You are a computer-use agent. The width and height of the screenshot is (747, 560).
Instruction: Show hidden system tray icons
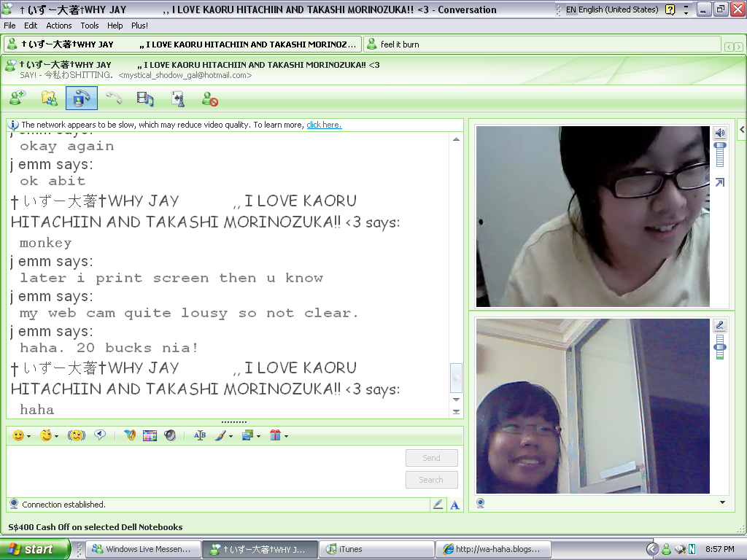[653, 549]
